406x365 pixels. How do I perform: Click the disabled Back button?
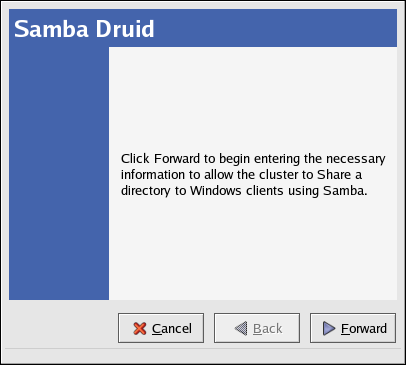[x=257, y=328]
